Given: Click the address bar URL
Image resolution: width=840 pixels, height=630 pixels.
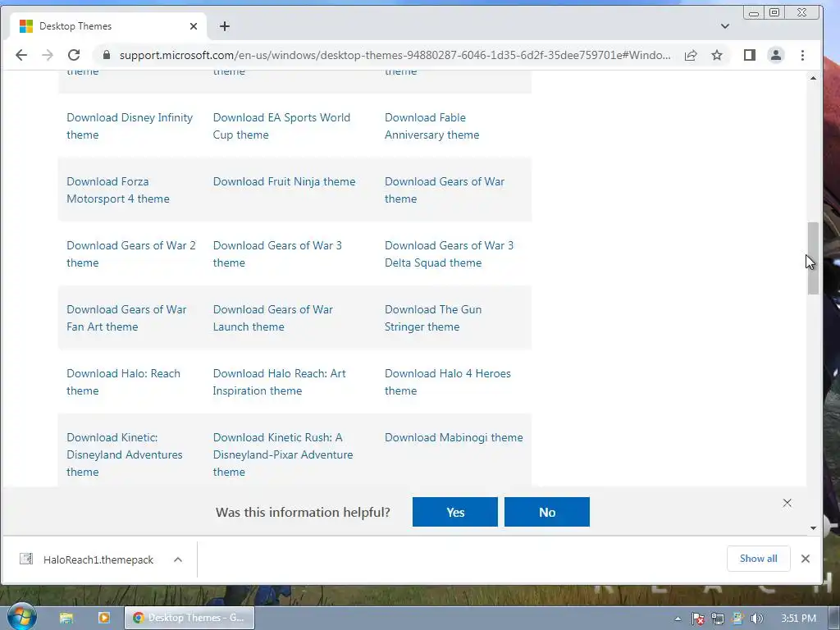Looking at the screenshot, I should pyautogui.click(x=395, y=55).
